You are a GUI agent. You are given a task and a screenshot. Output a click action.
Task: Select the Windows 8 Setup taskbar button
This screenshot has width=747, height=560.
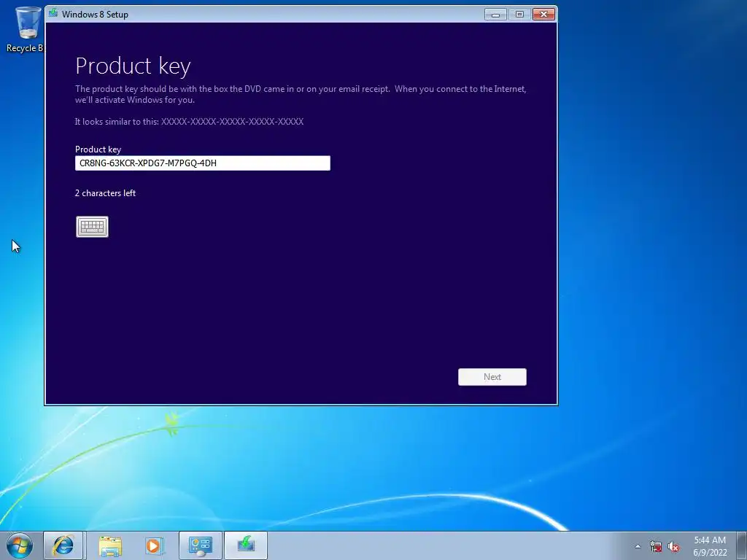tap(246, 545)
